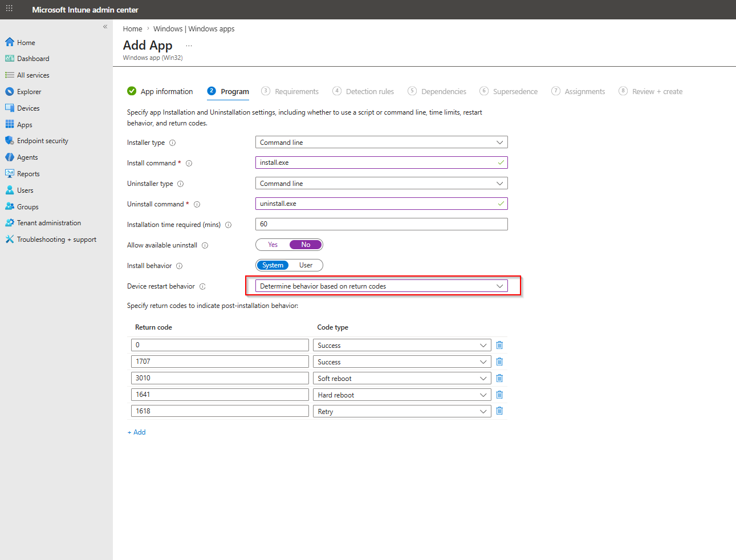Open the app launcher waffle icon
Screen dimensions: 736x560
pos(9,9)
